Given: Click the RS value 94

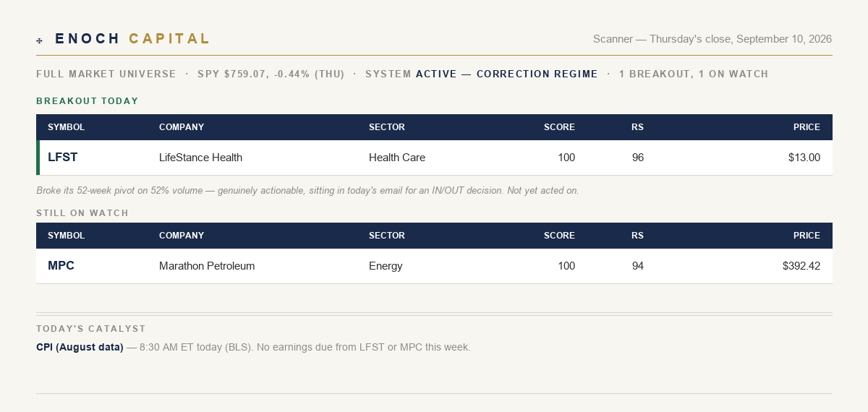Looking at the screenshot, I should [637, 266].
